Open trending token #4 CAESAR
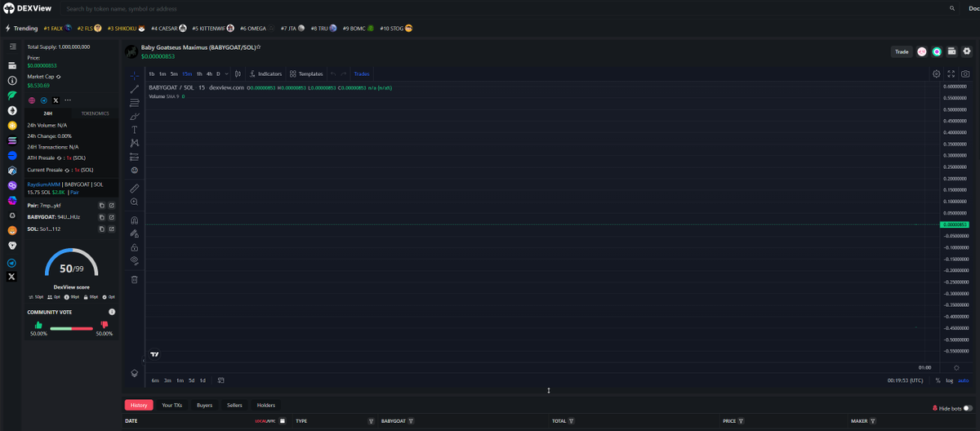 click(168, 28)
